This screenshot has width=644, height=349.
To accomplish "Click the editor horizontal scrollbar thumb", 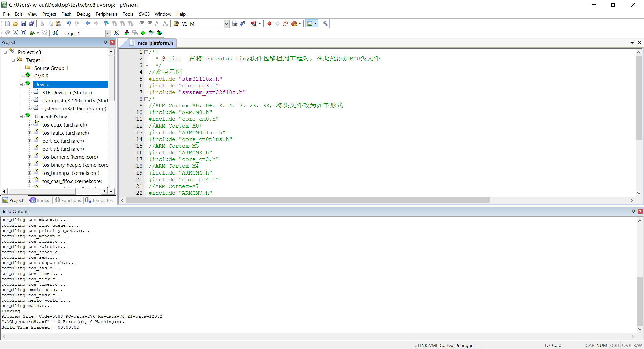I will click(308, 200).
